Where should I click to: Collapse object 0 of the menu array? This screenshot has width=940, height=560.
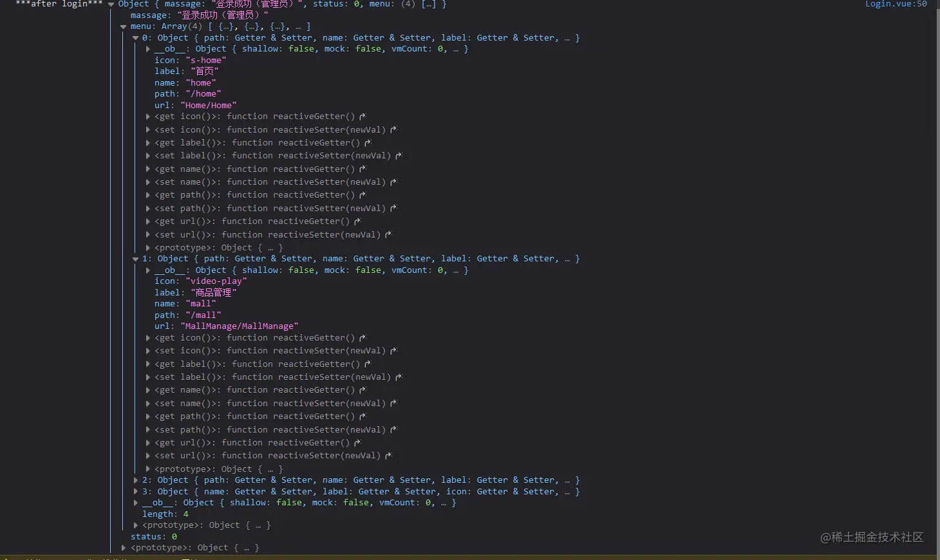pos(136,37)
